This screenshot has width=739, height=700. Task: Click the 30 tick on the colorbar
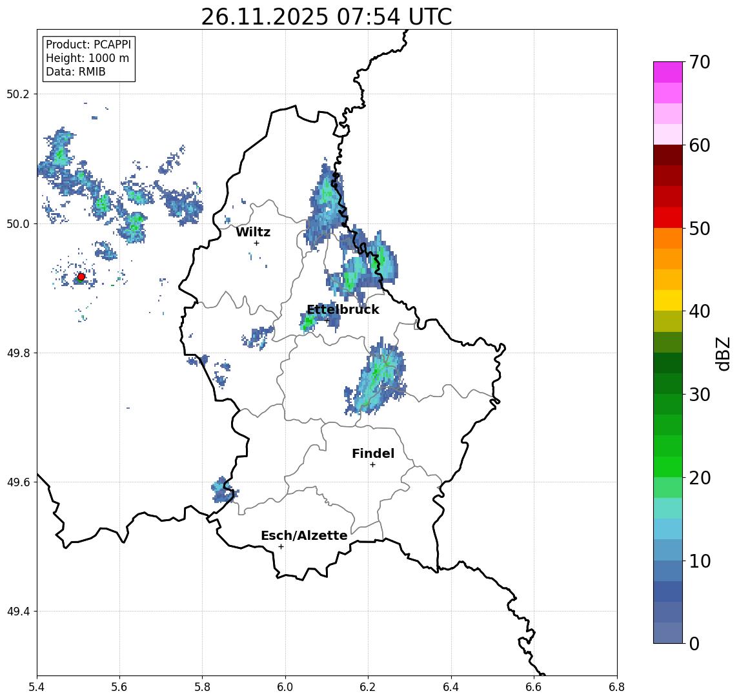(700, 395)
